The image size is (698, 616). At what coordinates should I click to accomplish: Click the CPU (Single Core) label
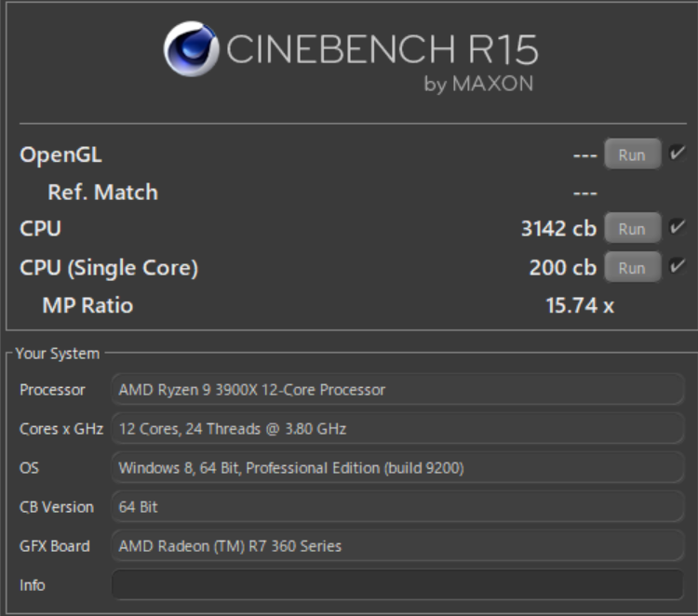[x=109, y=268]
